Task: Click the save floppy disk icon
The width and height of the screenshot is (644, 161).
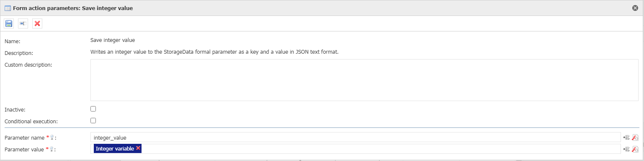Action: 9,23
